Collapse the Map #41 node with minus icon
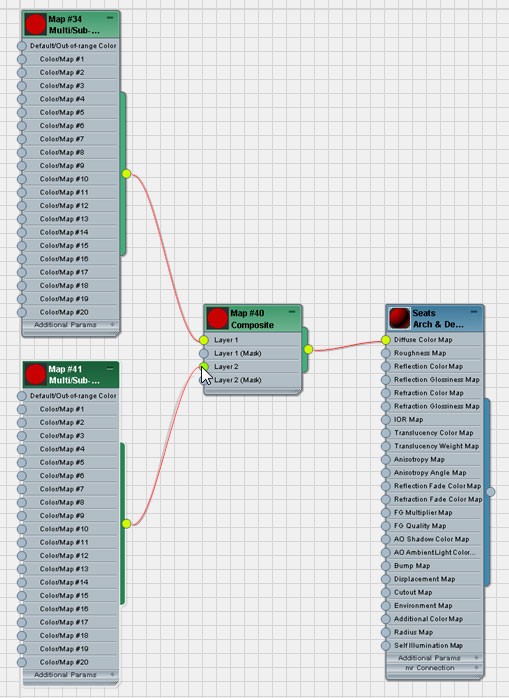 coord(110,368)
